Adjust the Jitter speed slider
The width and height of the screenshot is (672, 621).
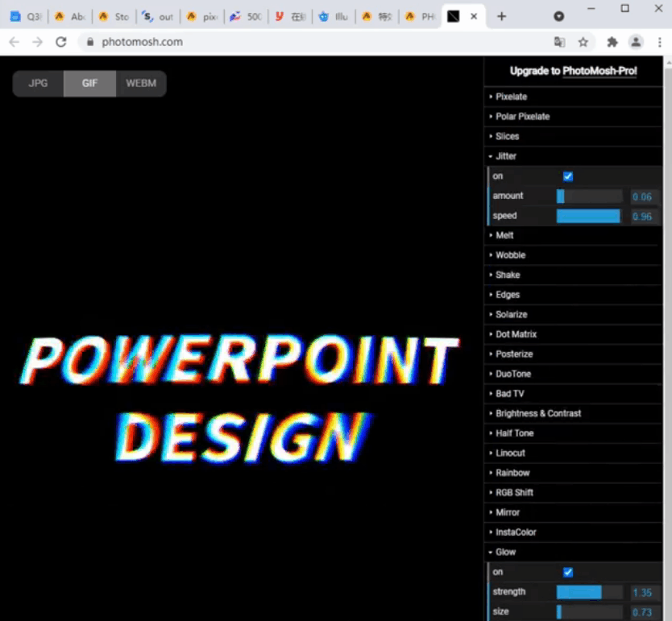(x=589, y=216)
